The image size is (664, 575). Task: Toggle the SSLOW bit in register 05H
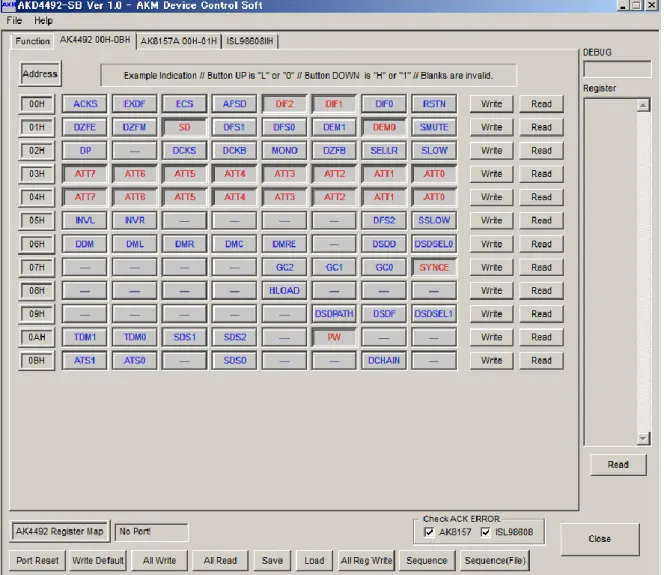(x=434, y=220)
